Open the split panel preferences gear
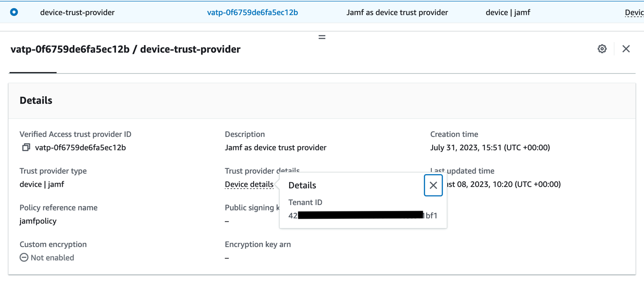 pyautogui.click(x=602, y=49)
